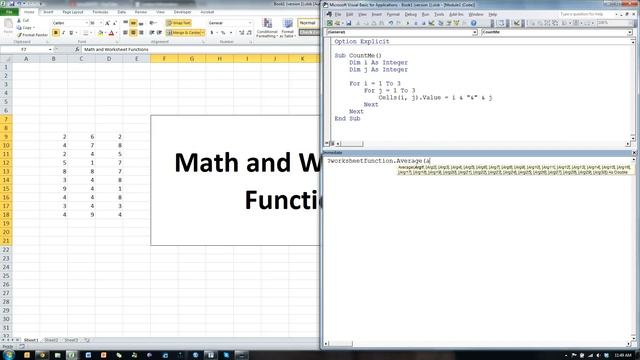Click Design Mode icon in VBA toolbar
The width and height of the screenshot is (640, 360).
tap(431, 23)
